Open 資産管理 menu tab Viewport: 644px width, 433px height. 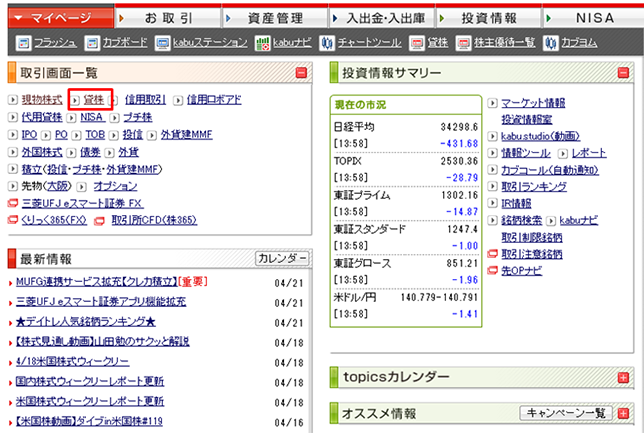point(275,18)
